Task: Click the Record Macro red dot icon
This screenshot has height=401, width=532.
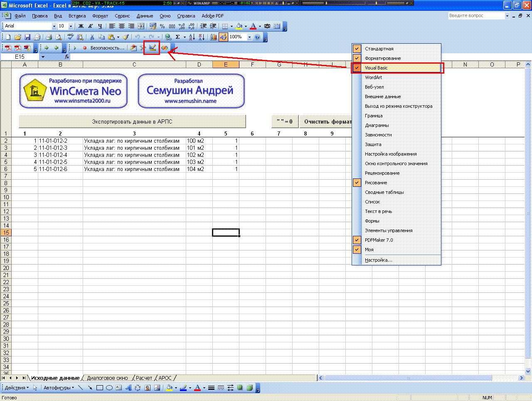Action: click(x=85, y=48)
